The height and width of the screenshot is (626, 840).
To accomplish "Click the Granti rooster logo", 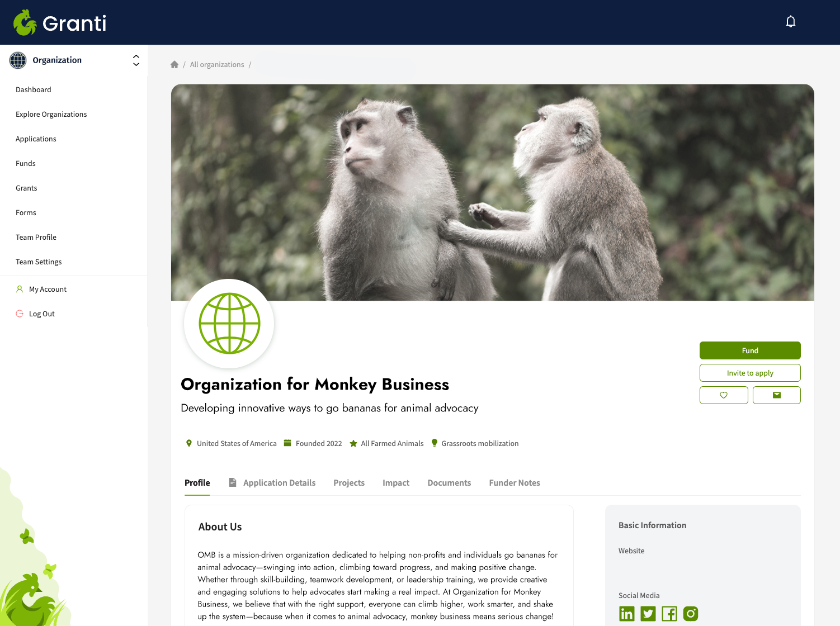I will click(25, 22).
